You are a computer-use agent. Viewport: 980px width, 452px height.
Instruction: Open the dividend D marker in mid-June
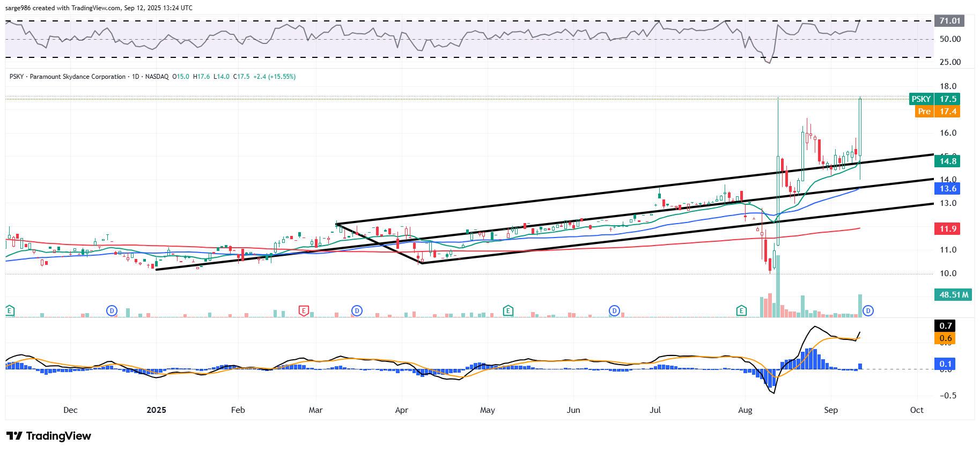pos(614,310)
